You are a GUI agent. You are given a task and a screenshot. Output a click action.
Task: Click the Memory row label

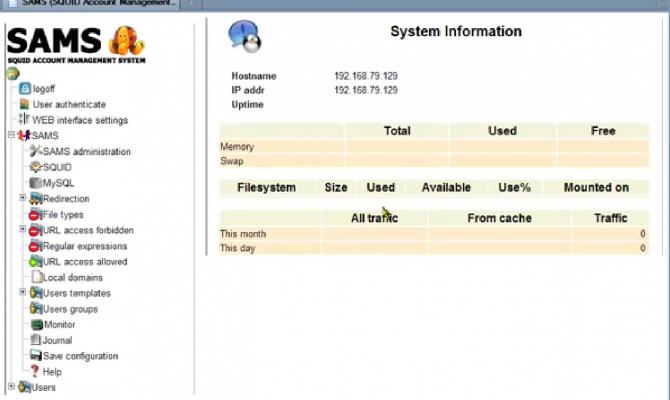coord(237,147)
